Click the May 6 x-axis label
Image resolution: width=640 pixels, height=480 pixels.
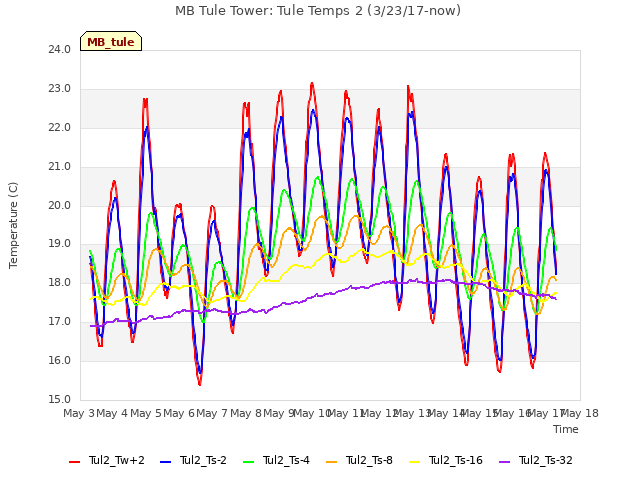click(x=179, y=413)
